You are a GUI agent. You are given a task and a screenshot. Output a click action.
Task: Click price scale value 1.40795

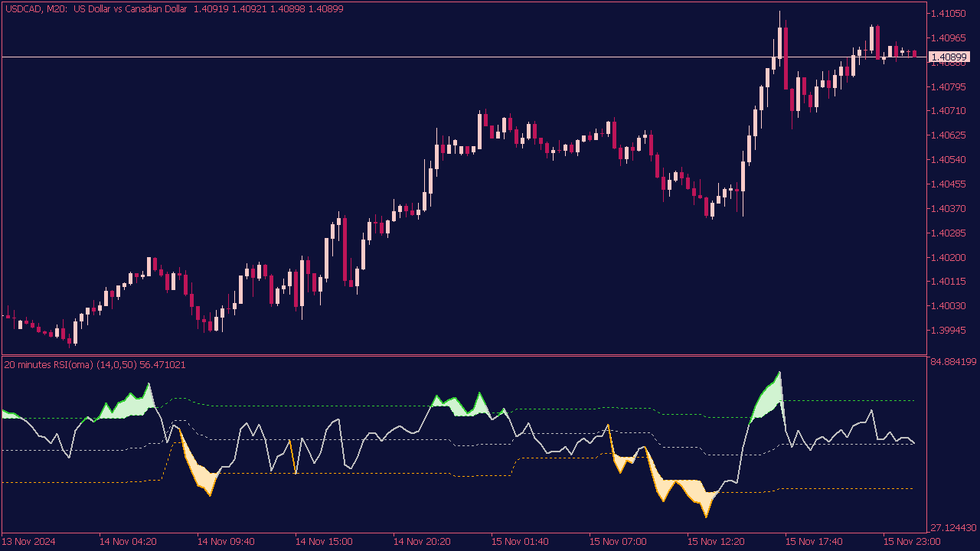[947, 86]
